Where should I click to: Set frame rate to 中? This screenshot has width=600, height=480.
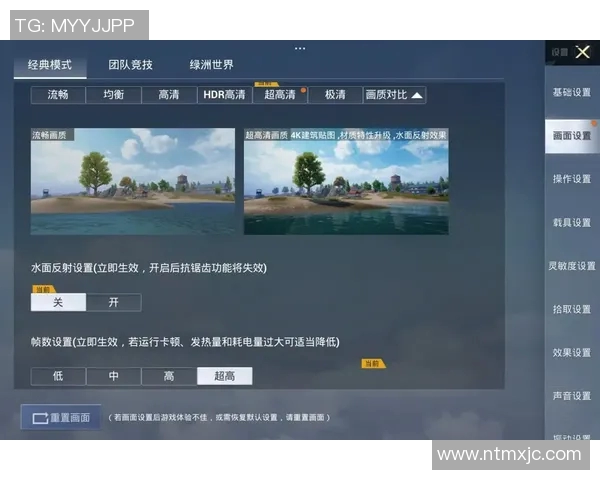(114, 376)
